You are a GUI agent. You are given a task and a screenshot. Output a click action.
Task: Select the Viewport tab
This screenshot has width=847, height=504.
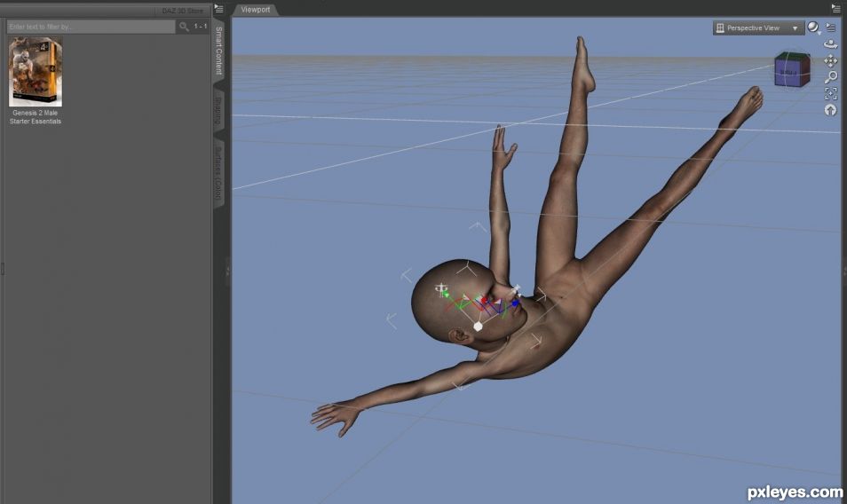click(256, 10)
